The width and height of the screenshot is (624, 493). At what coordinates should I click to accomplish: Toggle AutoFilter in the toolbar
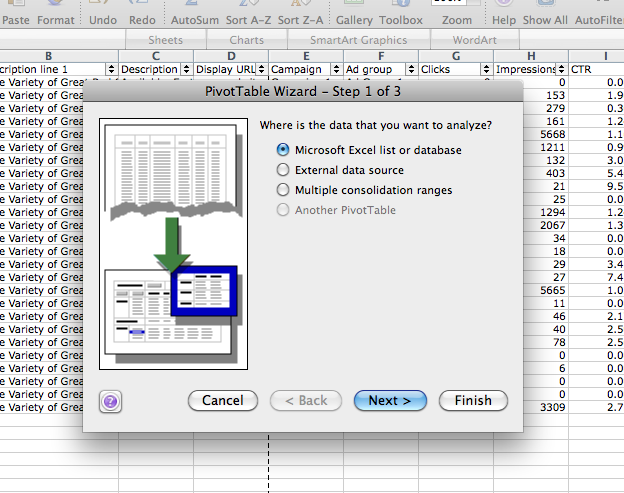point(599,13)
